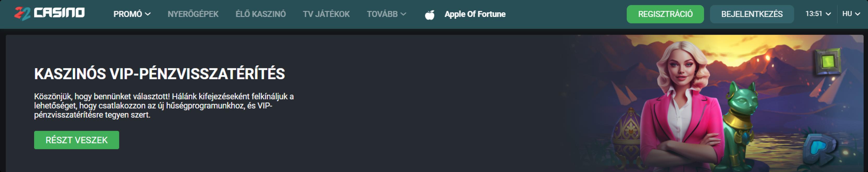
Task: Expand the TOVÁBB dropdown menu
Action: pos(386,14)
